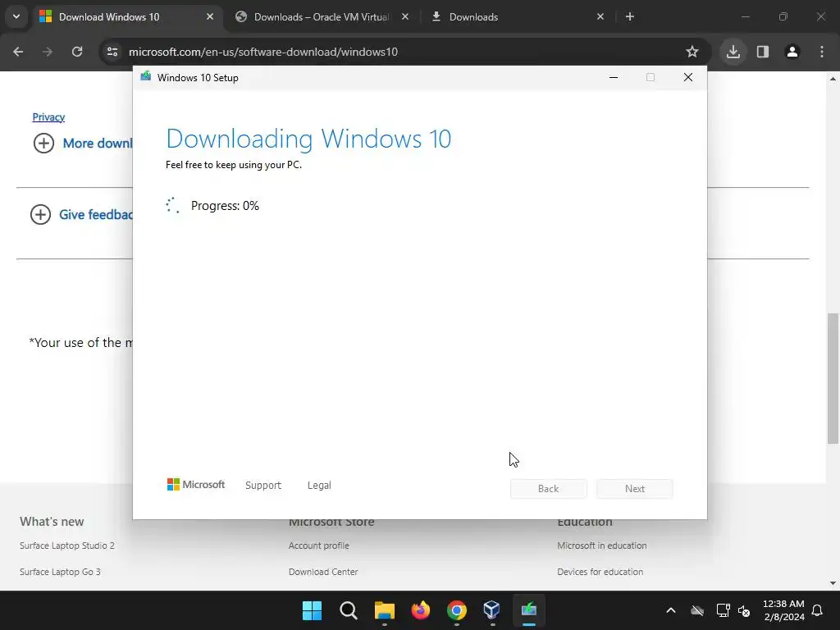Click scrollbar up arrow
The width and height of the screenshot is (840, 630).
pos(833,79)
